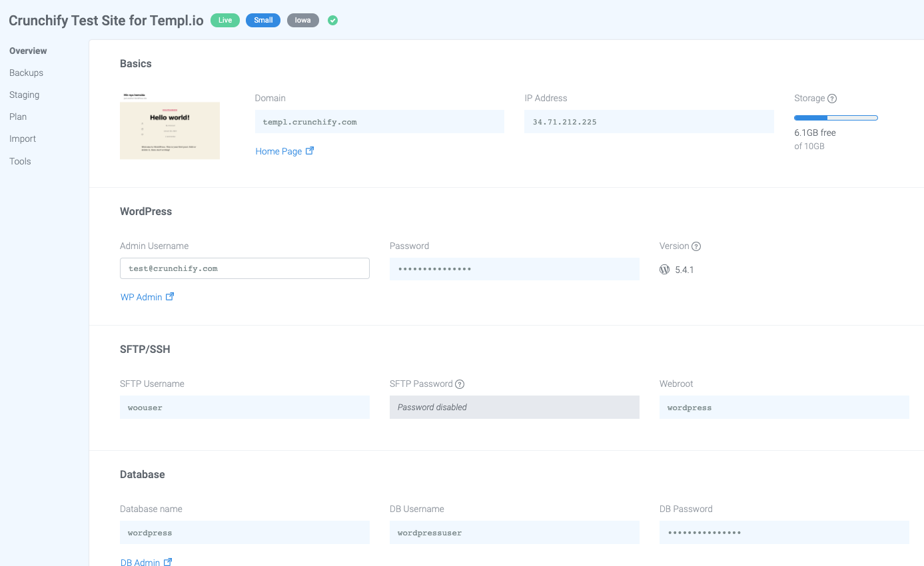Select Plan from the left sidebar
The image size is (924, 566).
[x=18, y=117]
